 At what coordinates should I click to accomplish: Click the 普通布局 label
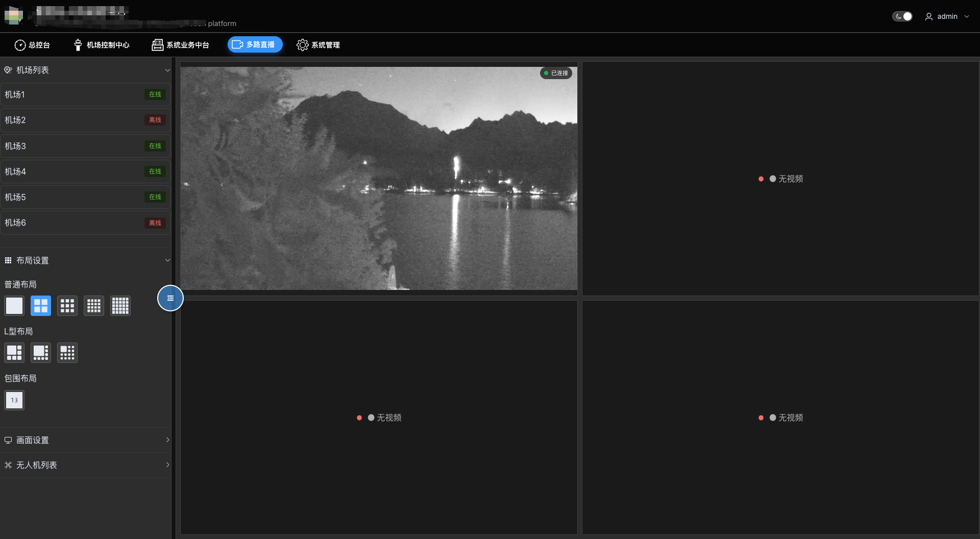20,284
